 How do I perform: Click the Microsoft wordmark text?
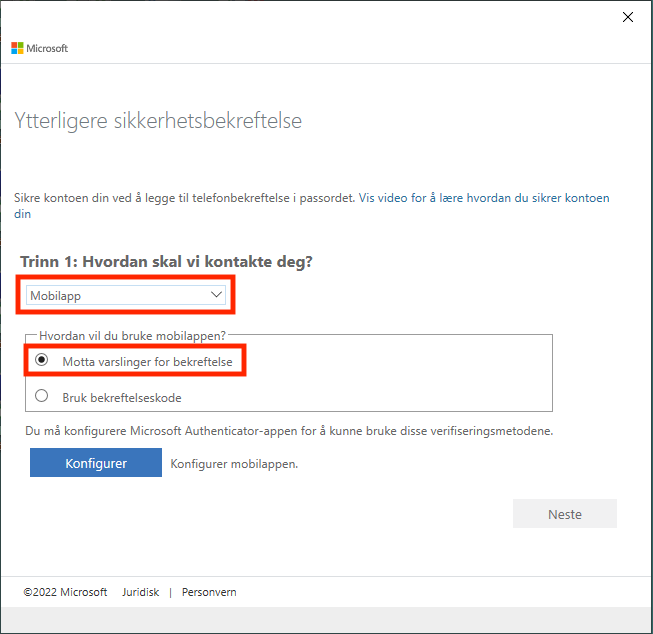click(47, 48)
